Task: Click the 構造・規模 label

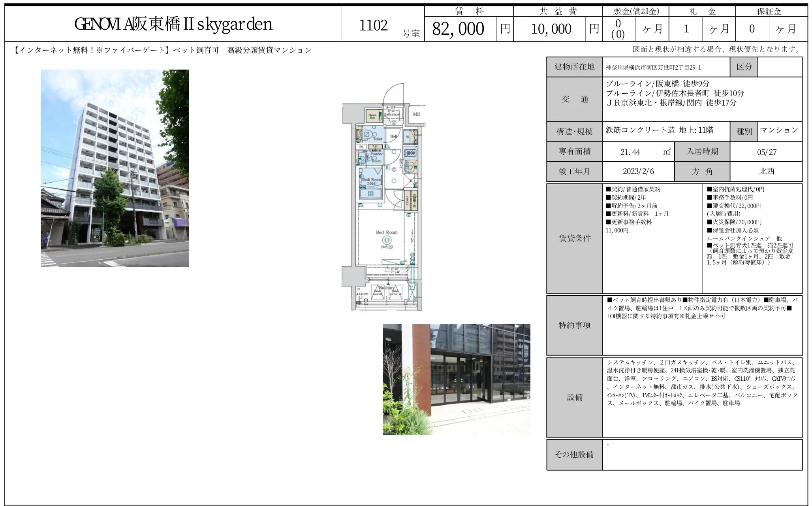Action: point(574,132)
